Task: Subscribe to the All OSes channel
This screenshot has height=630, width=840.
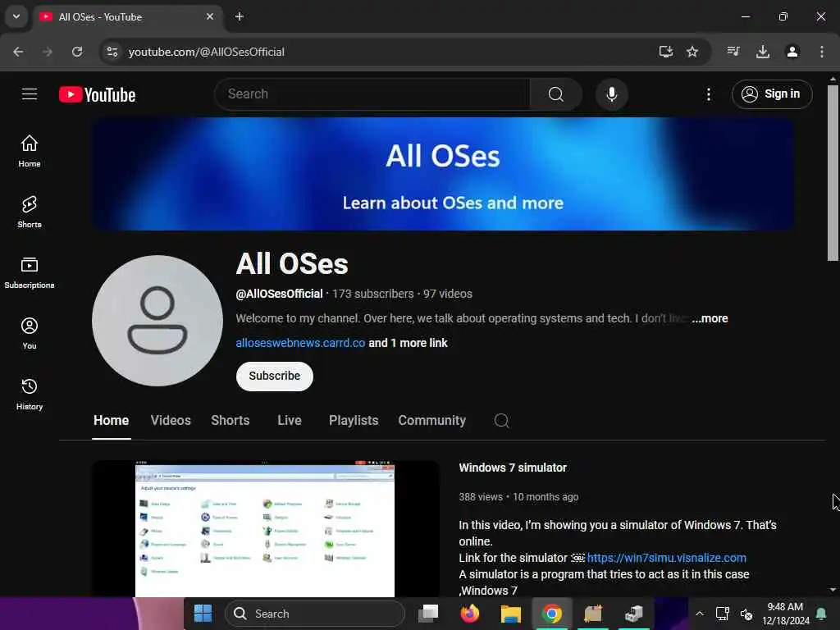Action: (274, 376)
